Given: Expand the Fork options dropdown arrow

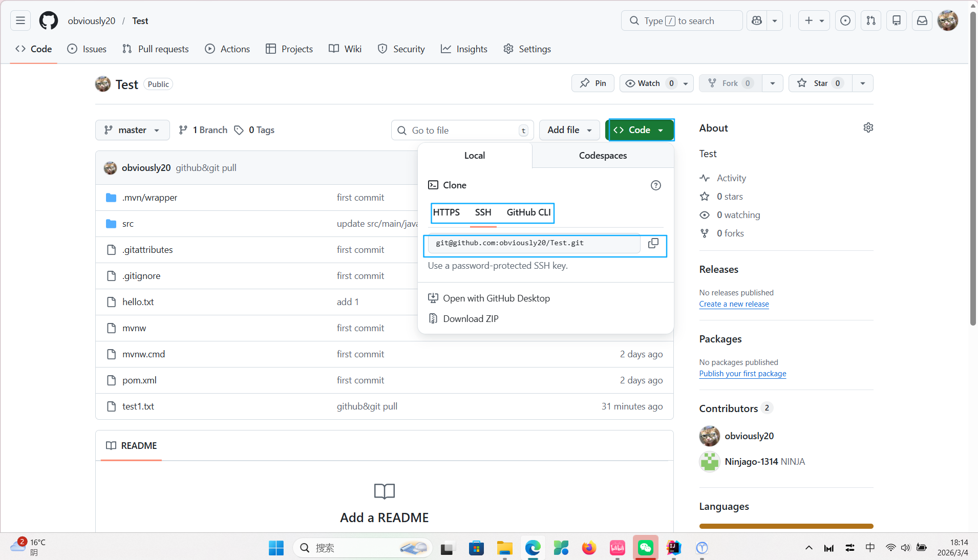Looking at the screenshot, I should [772, 83].
